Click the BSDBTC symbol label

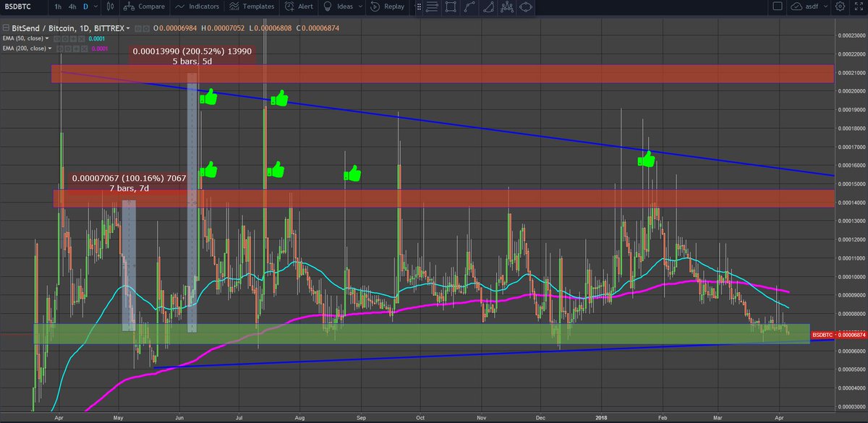click(18, 7)
